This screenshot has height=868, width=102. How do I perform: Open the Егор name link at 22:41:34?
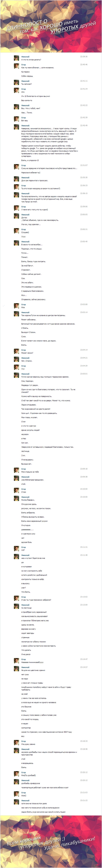23,89
